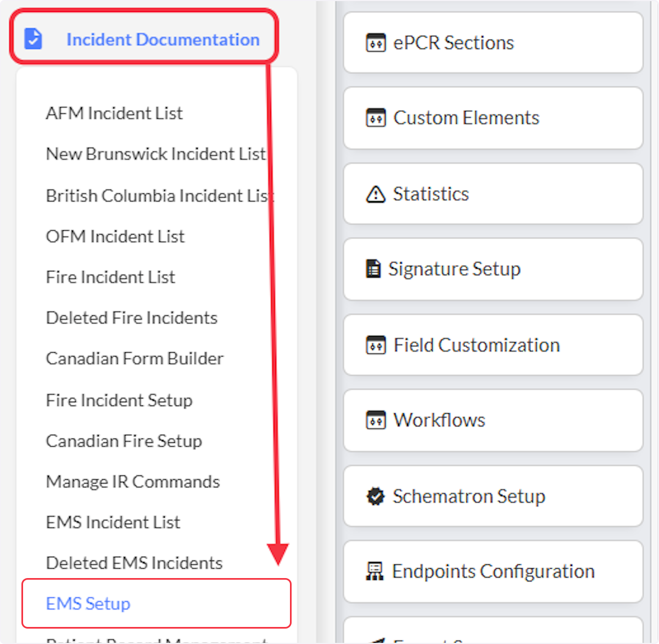Open EMS Incident List
Image resolution: width=659 pixels, height=644 pixels.
[113, 522]
